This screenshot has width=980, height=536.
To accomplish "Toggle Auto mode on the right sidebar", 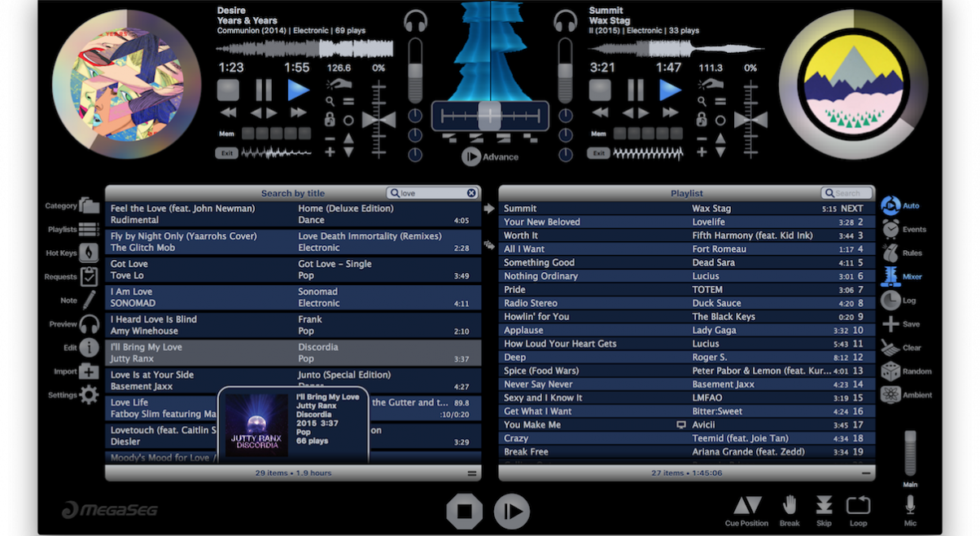I will [890, 206].
